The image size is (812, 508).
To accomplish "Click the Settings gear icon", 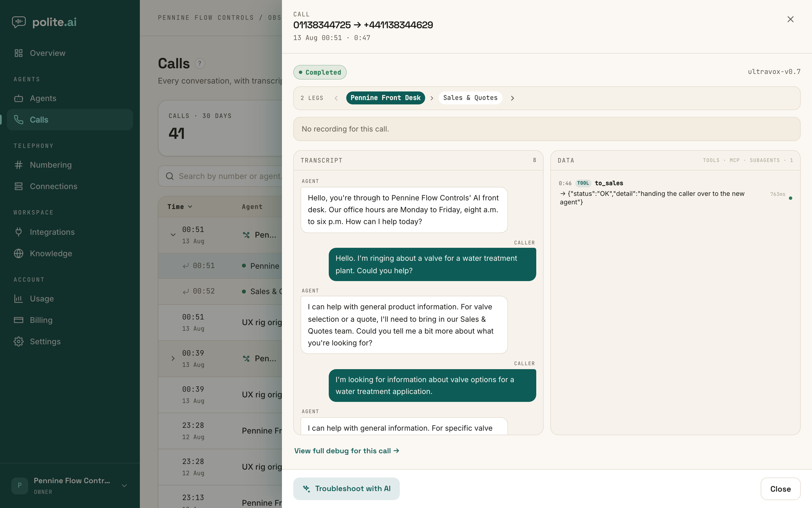I will coord(18,341).
